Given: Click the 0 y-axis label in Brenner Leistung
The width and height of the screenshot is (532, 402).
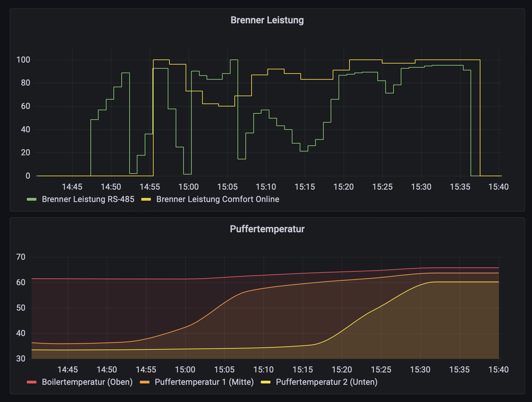Looking at the screenshot, I should [x=28, y=176].
